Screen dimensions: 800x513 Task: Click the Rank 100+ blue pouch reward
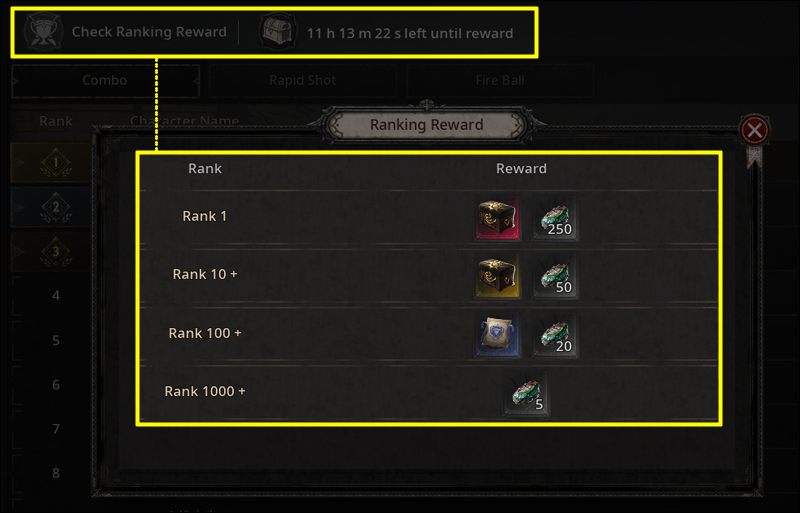pyautogui.click(x=497, y=335)
